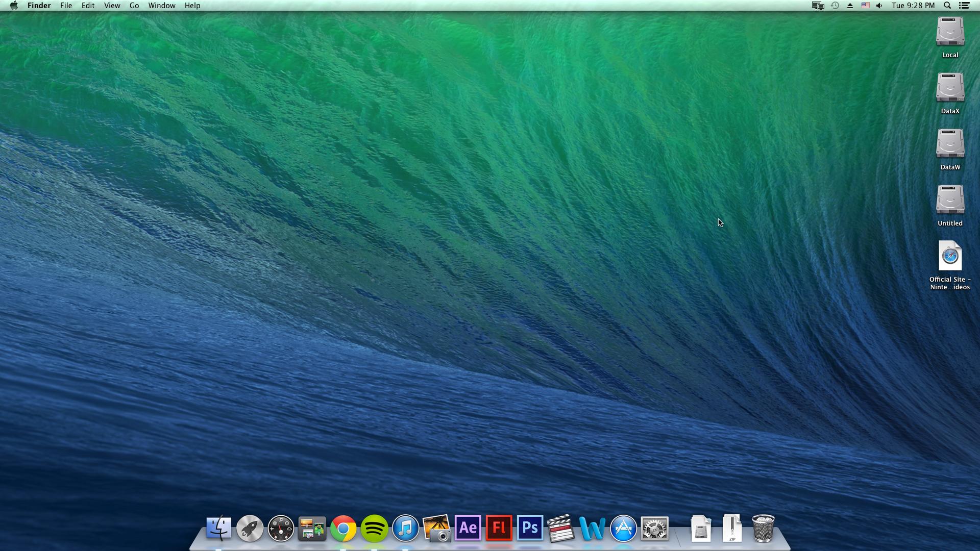Open the Trash in the Dock

tap(763, 528)
